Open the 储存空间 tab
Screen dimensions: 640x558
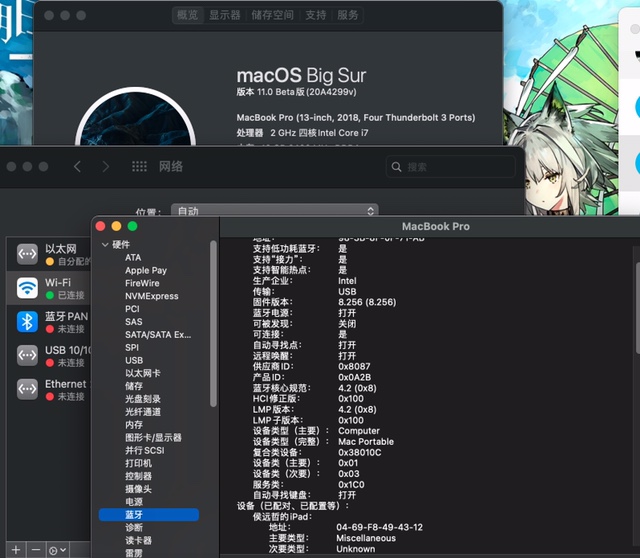[272, 16]
